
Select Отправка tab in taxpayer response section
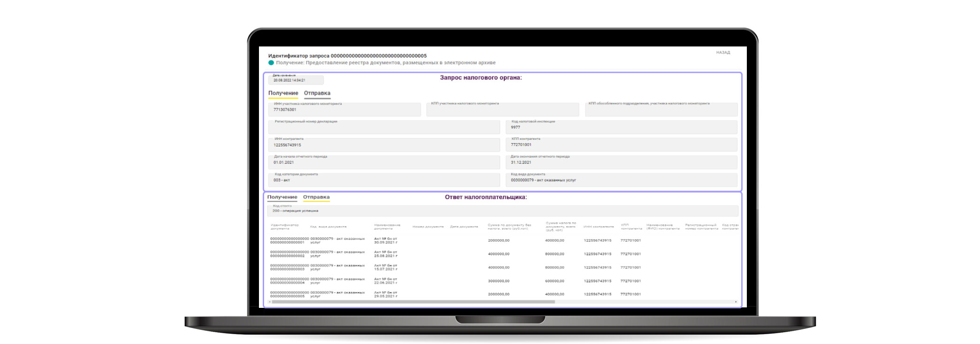click(316, 198)
